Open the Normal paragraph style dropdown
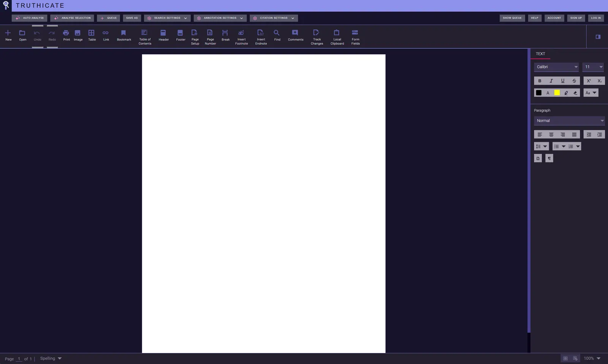Viewport: 608px width, 364px height. coord(569,121)
